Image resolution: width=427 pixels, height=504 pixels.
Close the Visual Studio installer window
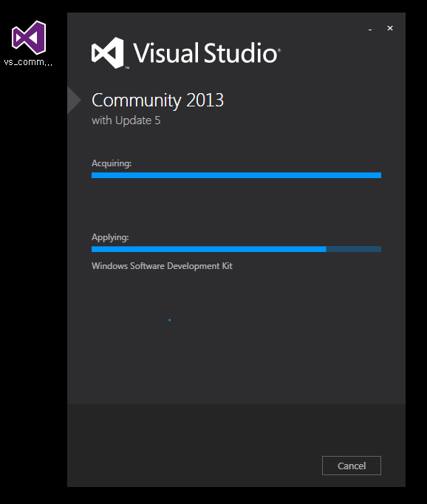pyautogui.click(x=390, y=28)
